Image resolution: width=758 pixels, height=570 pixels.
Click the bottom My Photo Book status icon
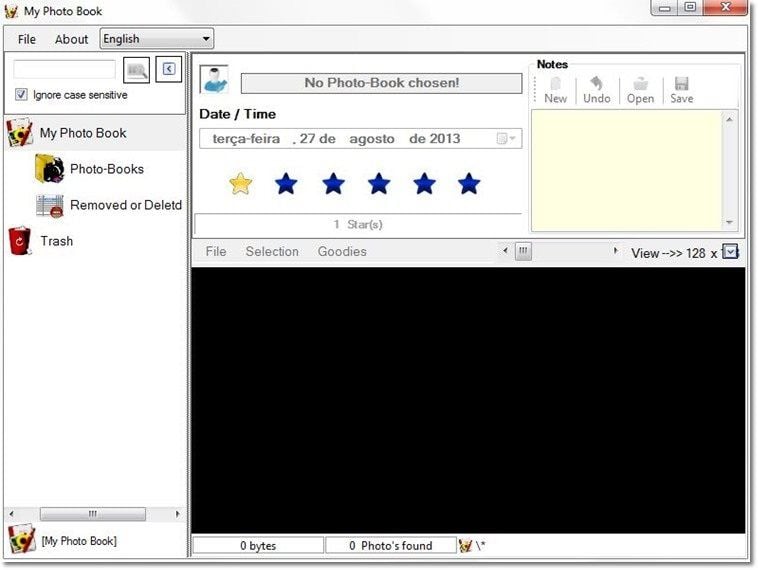point(22,539)
